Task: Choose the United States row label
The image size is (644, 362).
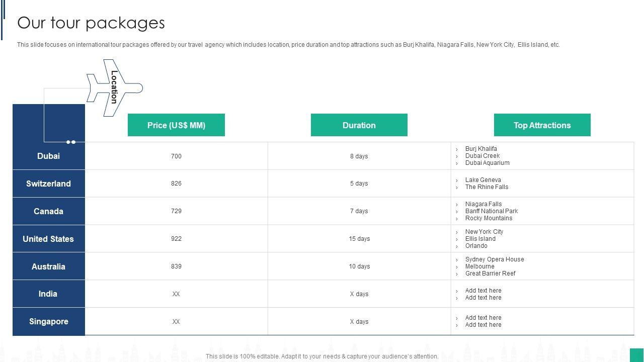Action: 48,239
